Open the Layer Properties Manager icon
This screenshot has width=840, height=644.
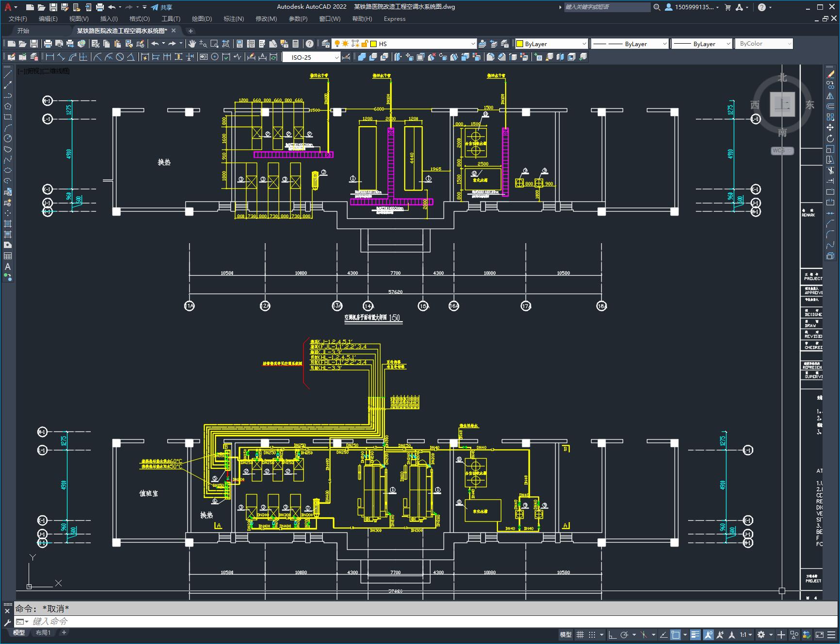click(x=326, y=44)
